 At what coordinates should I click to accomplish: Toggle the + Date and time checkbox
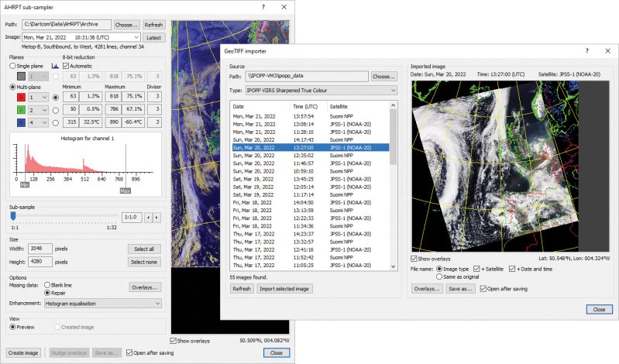[512, 269]
